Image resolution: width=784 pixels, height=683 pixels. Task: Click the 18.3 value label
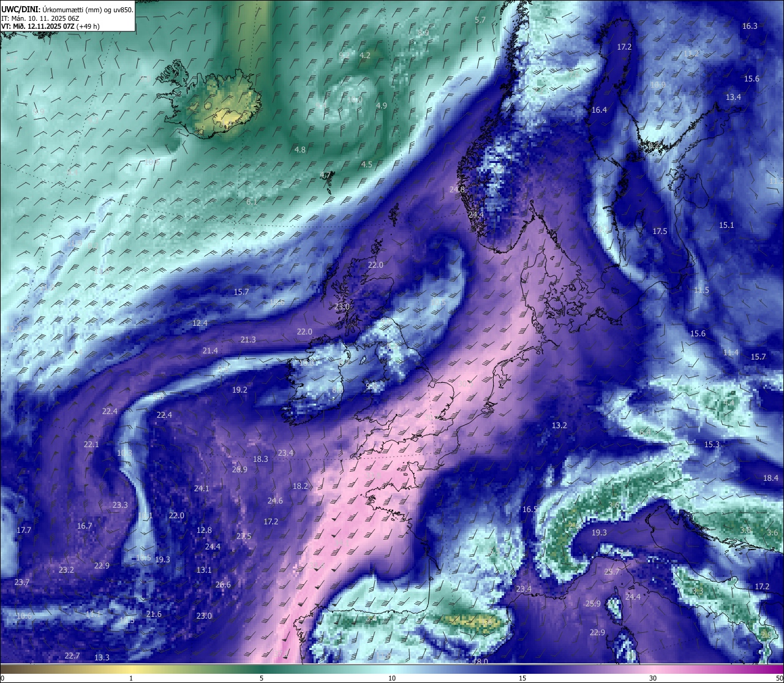pos(260,459)
